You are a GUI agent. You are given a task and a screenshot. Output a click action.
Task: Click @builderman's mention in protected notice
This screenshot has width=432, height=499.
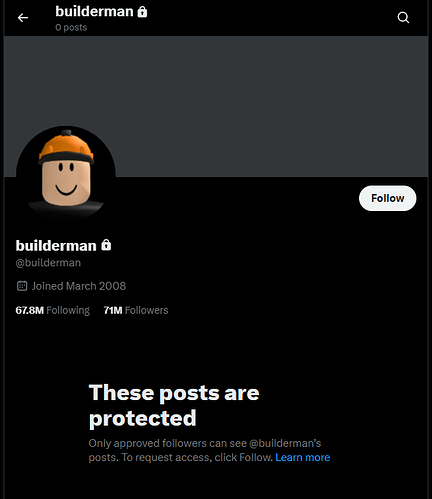tap(285, 443)
